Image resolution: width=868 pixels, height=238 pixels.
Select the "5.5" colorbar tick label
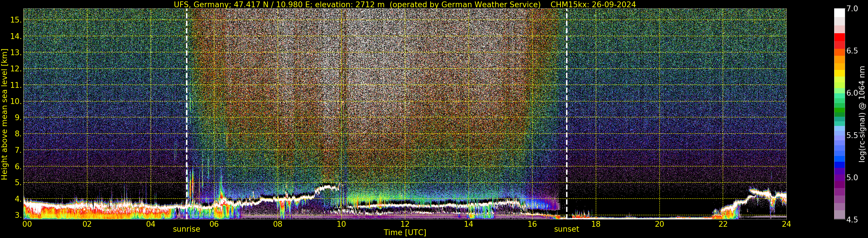pyautogui.click(x=852, y=135)
